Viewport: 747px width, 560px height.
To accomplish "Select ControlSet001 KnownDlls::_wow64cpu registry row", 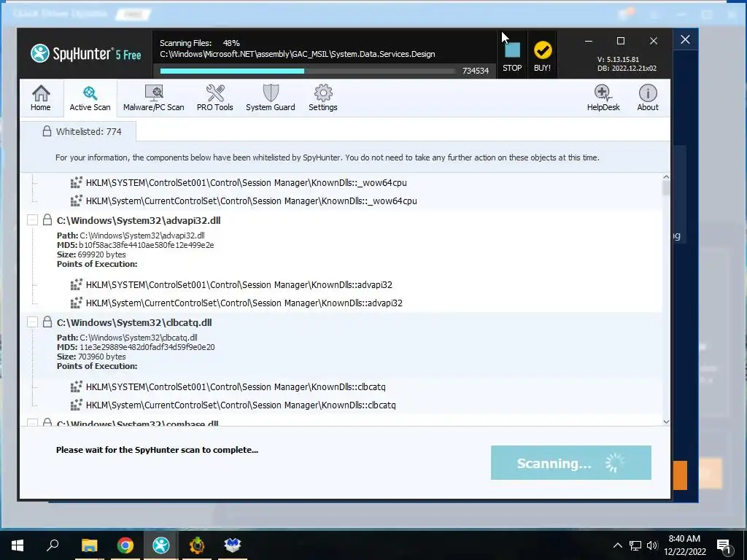I will 247,183.
